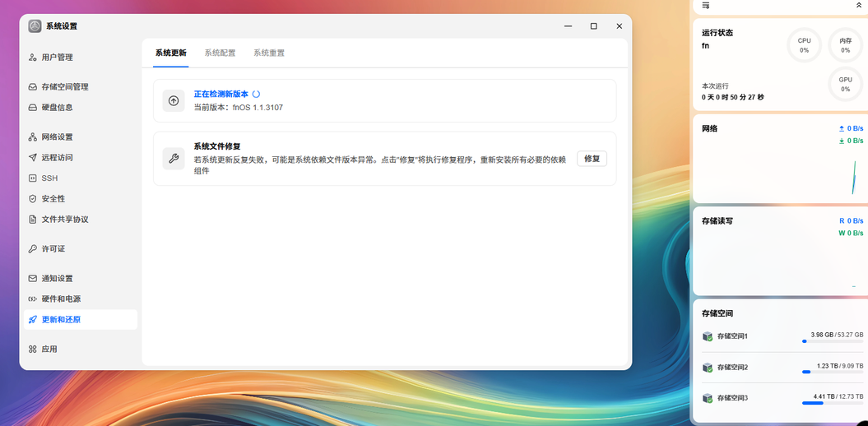868x426 pixels.
Task: Switch to the 系统配置 tab
Action: pos(220,53)
